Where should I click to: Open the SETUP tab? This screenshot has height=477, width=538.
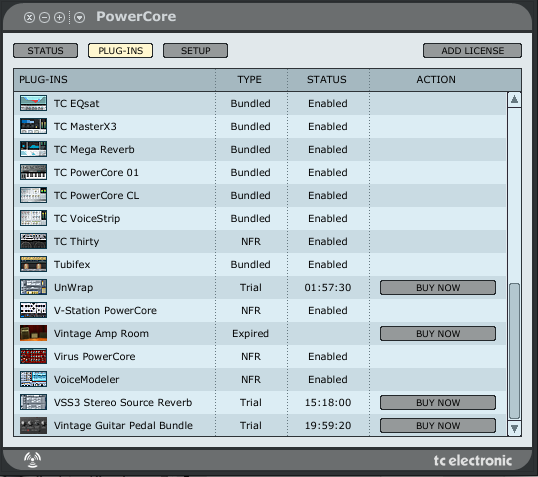(195, 50)
